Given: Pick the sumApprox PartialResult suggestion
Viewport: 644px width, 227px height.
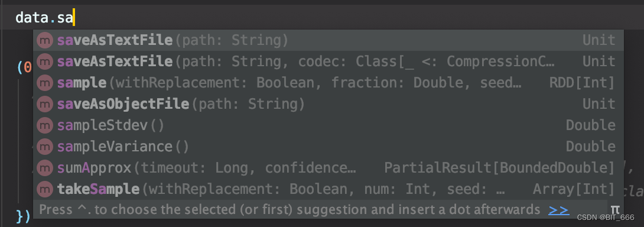Looking at the screenshot, I should point(328,168).
